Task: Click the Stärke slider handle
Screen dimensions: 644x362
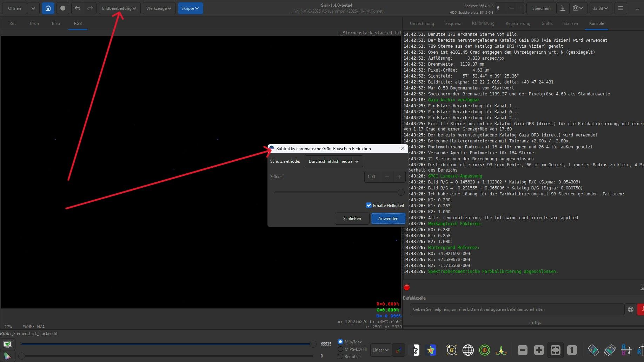Action: pos(401,192)
